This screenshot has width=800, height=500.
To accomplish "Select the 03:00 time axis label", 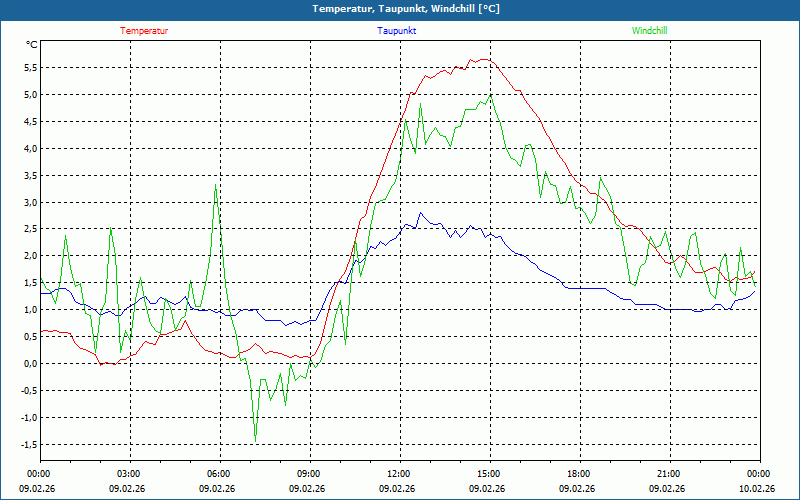I will click(129, 474).
